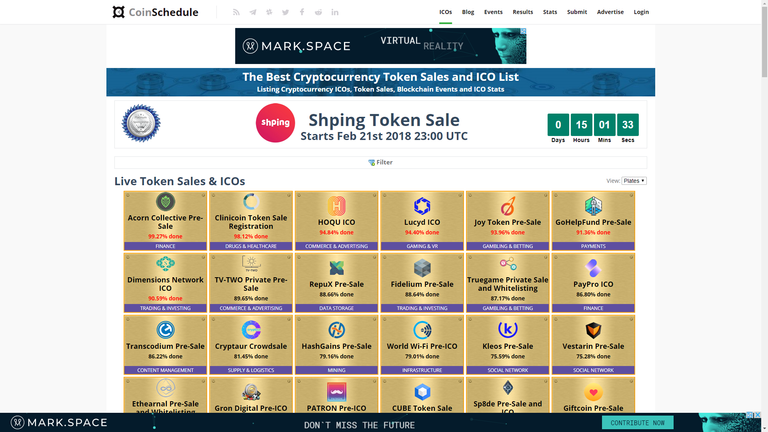Click the blue certification seal badge
This screenshot has height=432, width=768.
(141, 123)
